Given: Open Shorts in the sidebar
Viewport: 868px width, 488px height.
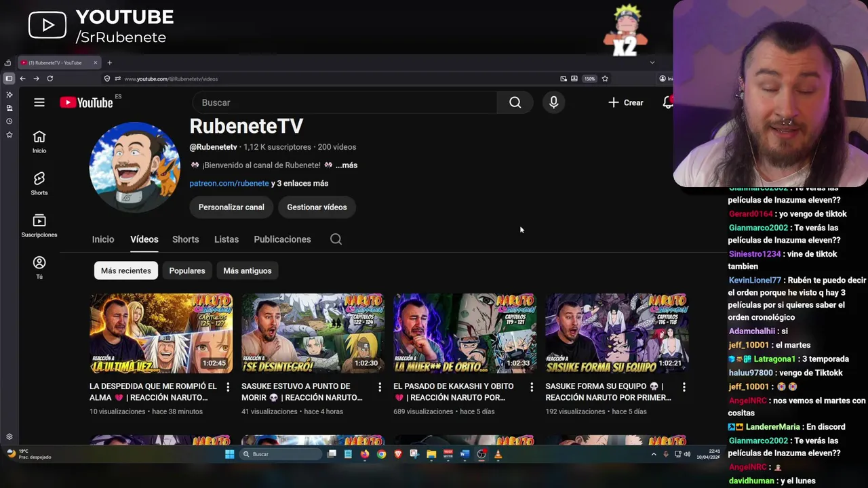Looking at the screenshot, I should point(39,184).
